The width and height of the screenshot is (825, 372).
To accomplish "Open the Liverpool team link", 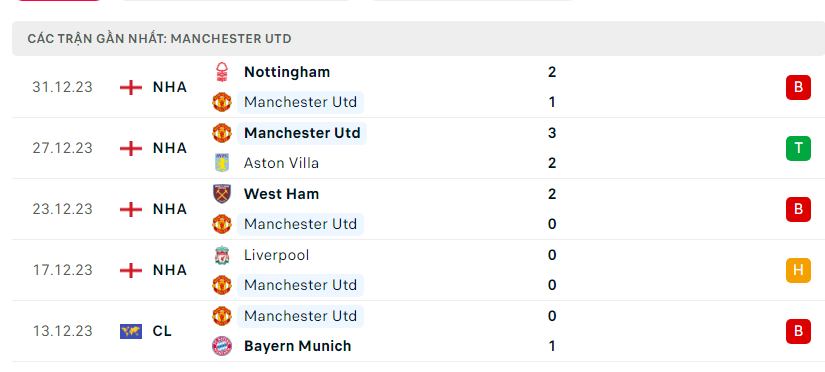I will tap(276, 255).
